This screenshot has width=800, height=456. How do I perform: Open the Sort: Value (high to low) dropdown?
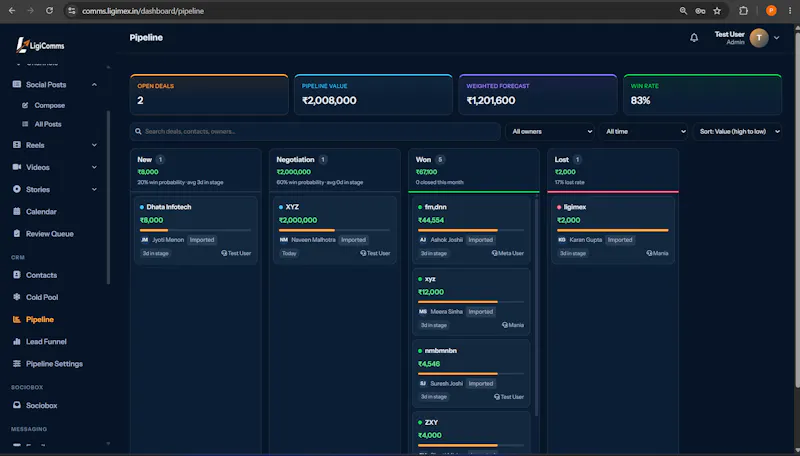click(737, 132)
